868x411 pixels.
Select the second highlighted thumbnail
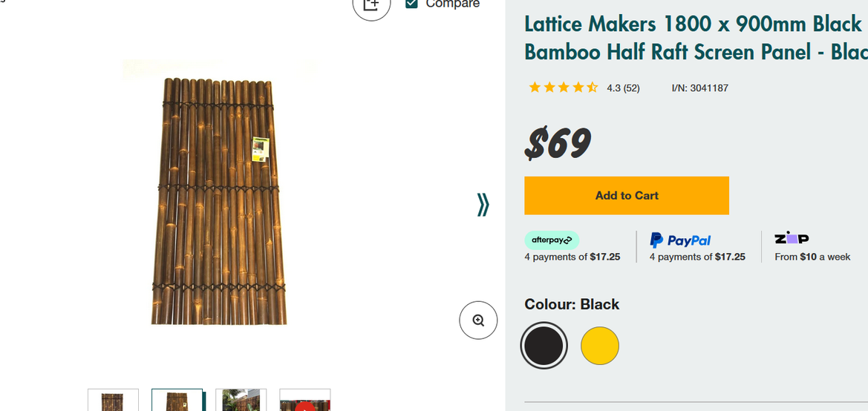[177, 401]
